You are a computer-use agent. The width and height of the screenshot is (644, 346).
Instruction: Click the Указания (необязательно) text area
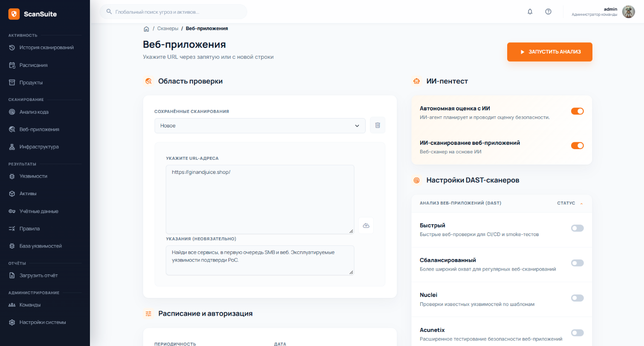(260, 260)
